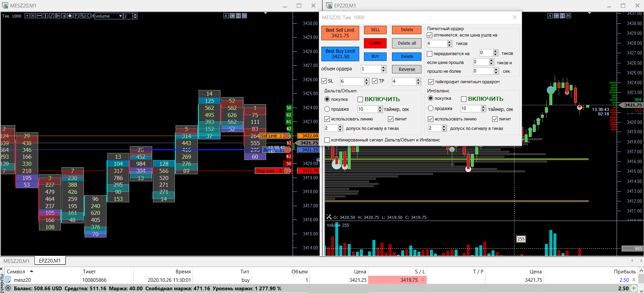Select the crosshair tool in MESZ20 toolbar
Screen dimensions: 644x293
27,16
